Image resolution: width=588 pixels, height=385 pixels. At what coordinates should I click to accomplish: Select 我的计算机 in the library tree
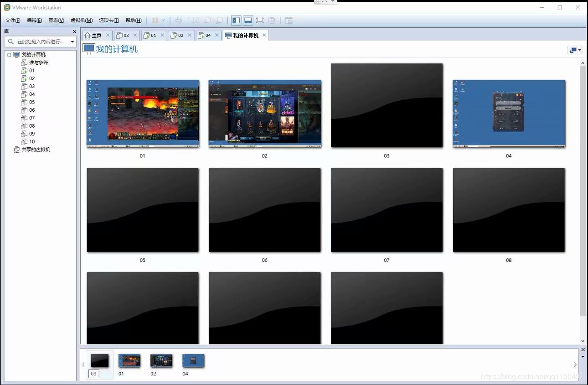[x=33, y=55]
